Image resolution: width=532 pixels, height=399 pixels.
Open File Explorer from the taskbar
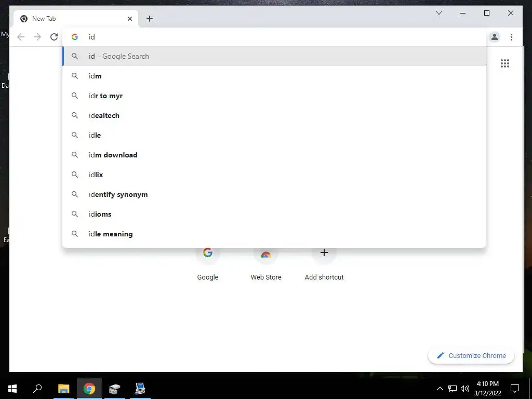(x=63, y=389)
